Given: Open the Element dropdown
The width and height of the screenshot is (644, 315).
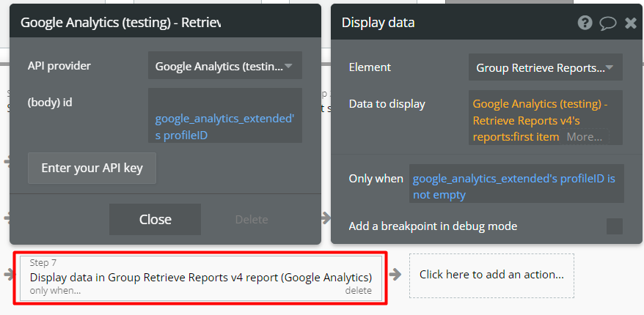Looking at the screenshot, I should coord(546,67).
